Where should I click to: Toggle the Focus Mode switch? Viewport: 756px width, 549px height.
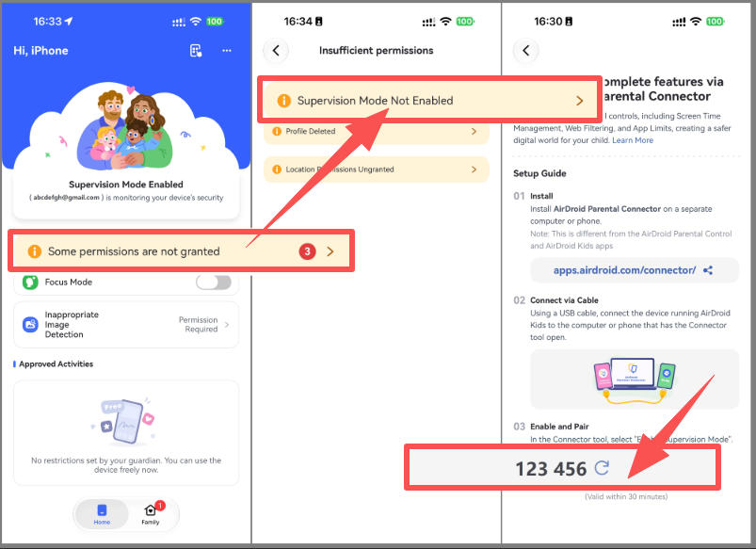click(x=214, y=283)
